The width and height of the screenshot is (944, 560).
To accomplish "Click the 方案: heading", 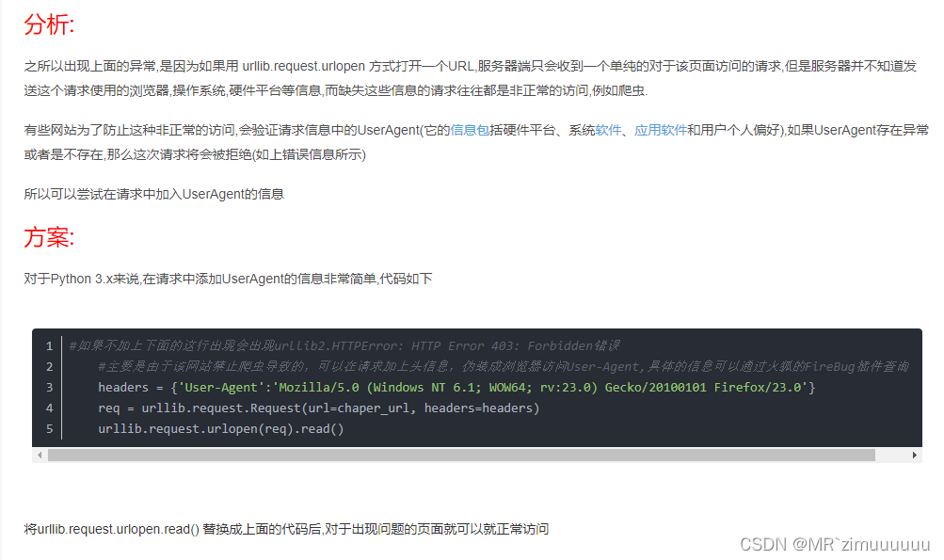I will pyautogui.click(x=49, y=238).
